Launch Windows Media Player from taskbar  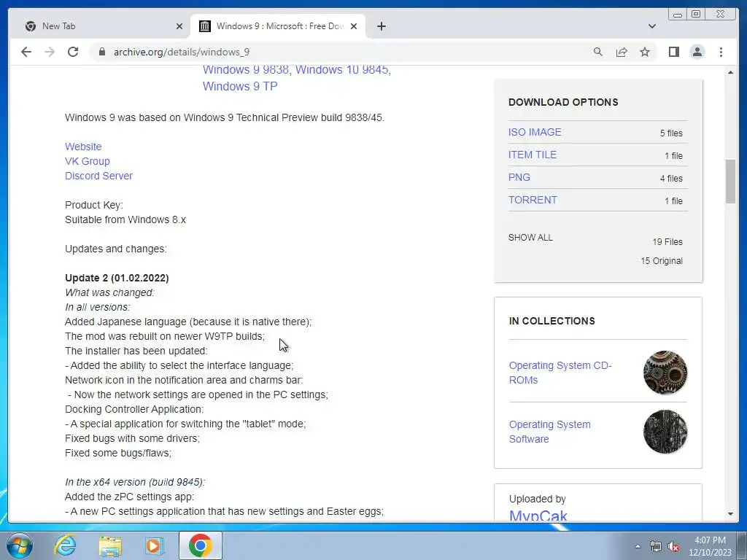point(154,545)
